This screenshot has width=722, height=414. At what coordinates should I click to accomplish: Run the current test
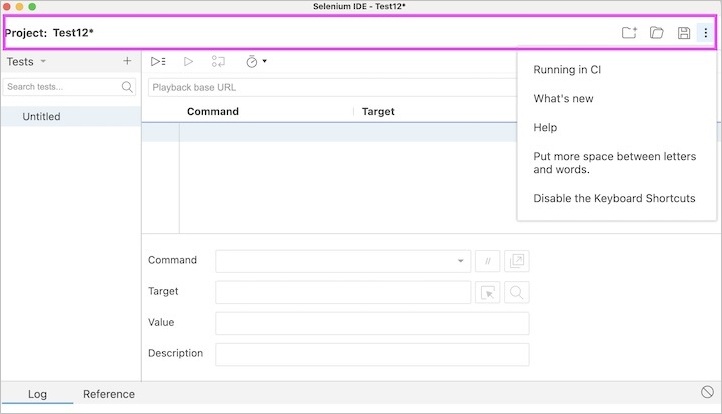click(x=188, y=61)
